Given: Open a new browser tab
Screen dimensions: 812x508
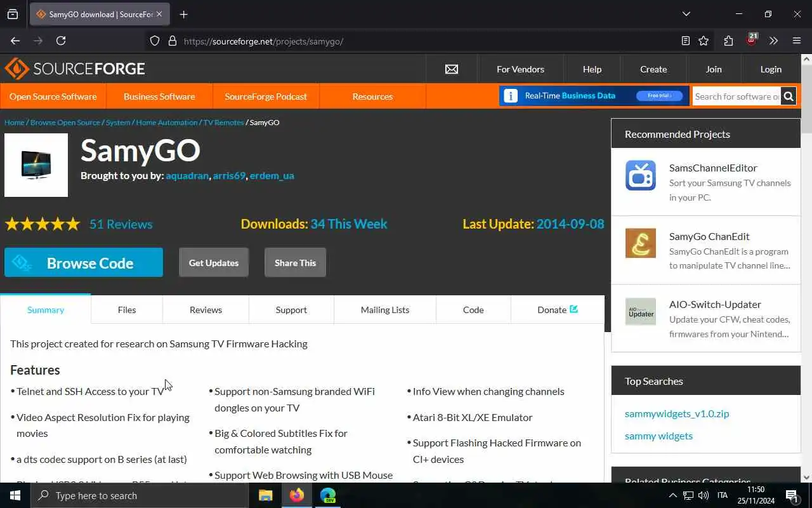Looking at the screenshot, I should [183, 14].
